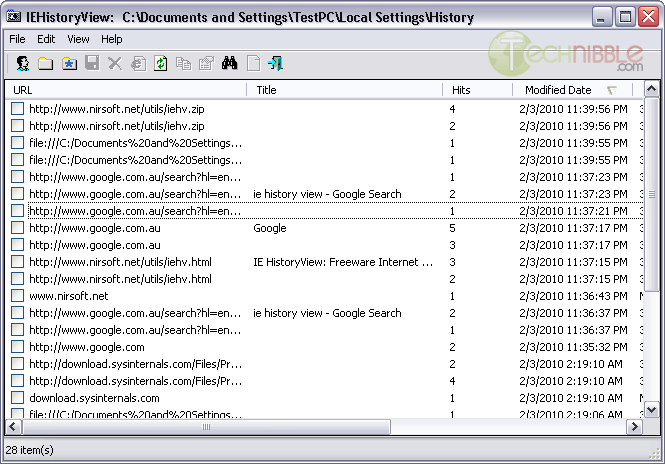Select the download.sysinternals.com URL text
Viewport: 665px width, 464px height.
[x=94, y=398]
